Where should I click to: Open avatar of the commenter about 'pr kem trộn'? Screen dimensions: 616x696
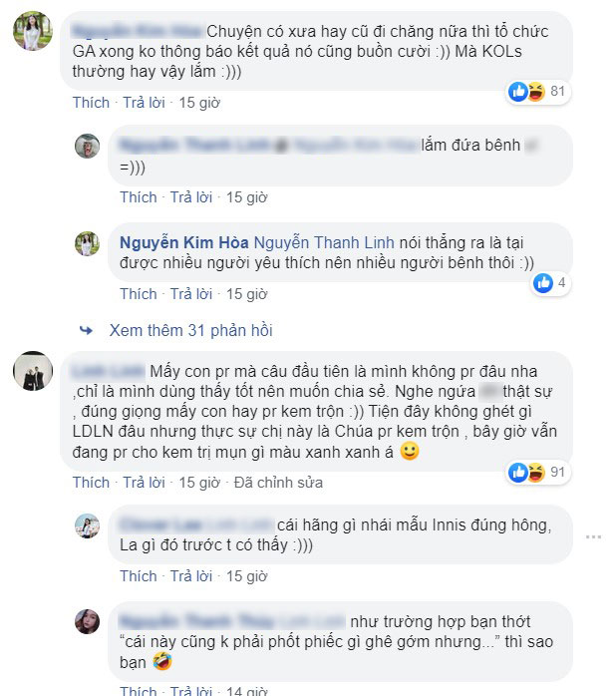point(33,371)
